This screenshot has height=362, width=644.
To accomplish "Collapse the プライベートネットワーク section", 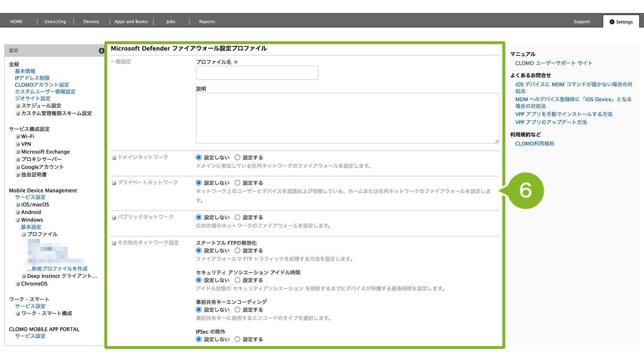I will point(114,183).
